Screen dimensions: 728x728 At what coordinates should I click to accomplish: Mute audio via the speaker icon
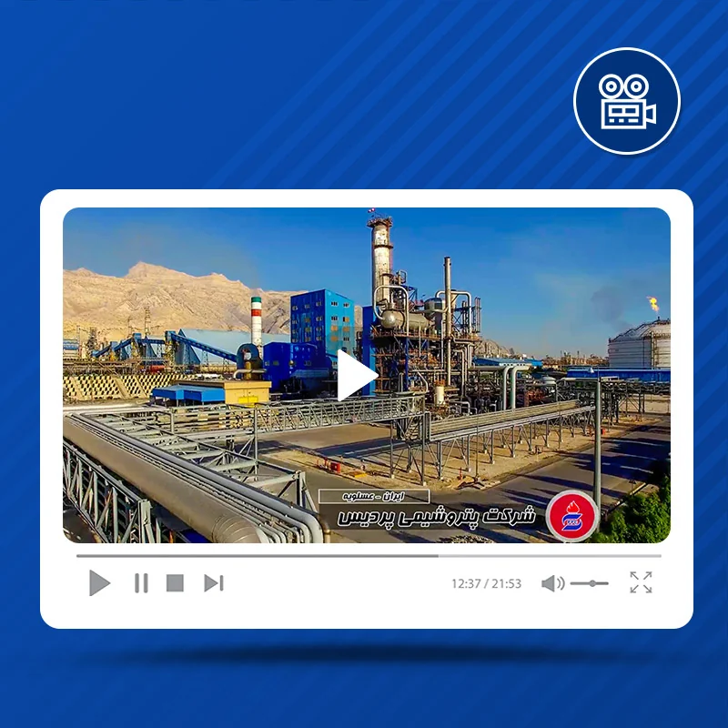tap(552, 583)
